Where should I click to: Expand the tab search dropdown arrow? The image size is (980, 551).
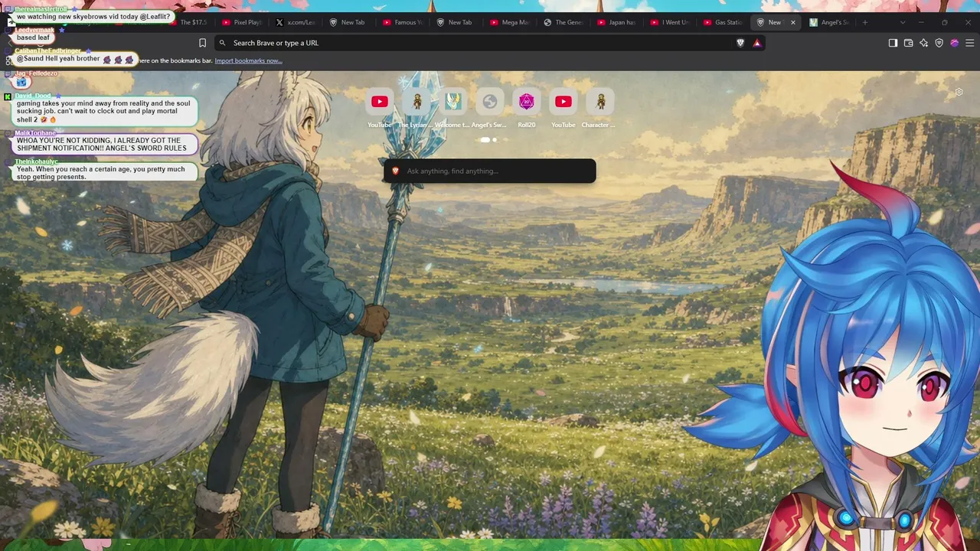903,22
